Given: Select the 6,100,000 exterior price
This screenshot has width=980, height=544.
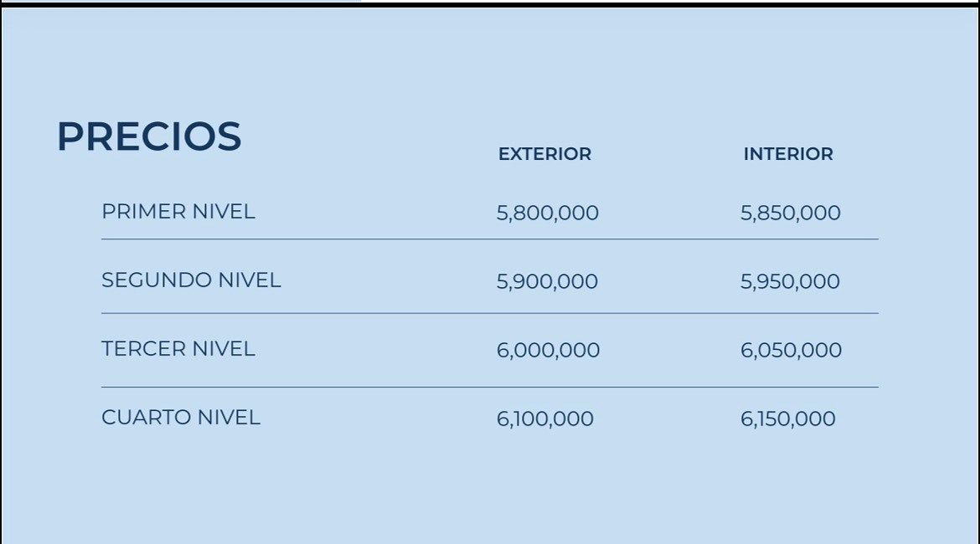Looking at the screenshot, I should pos(545,419).
